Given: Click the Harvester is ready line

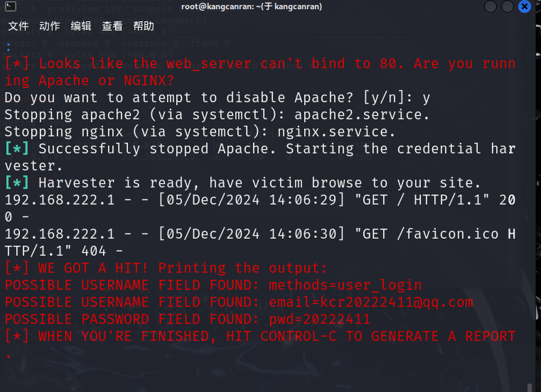Looking at the screenshot, I should click(x=243, y=183).
